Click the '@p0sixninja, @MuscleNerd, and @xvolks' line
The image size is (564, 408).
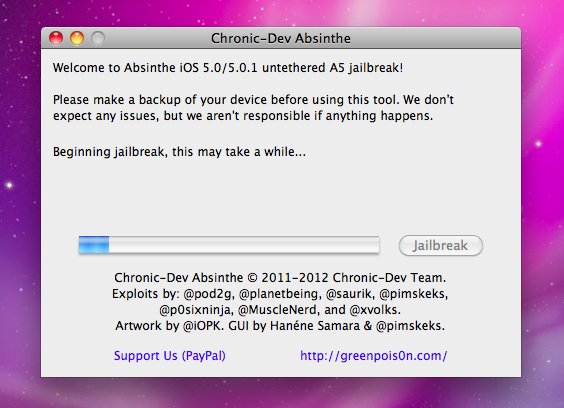click(280, 310)
